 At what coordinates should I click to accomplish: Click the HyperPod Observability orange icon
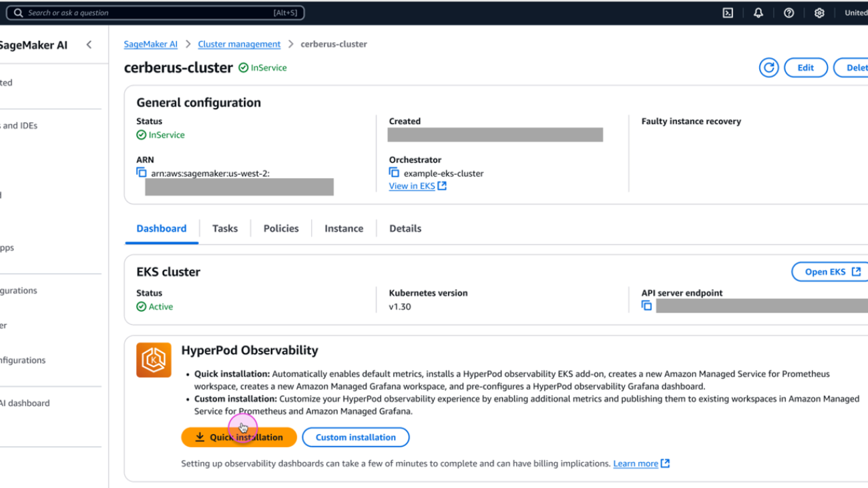154,360
